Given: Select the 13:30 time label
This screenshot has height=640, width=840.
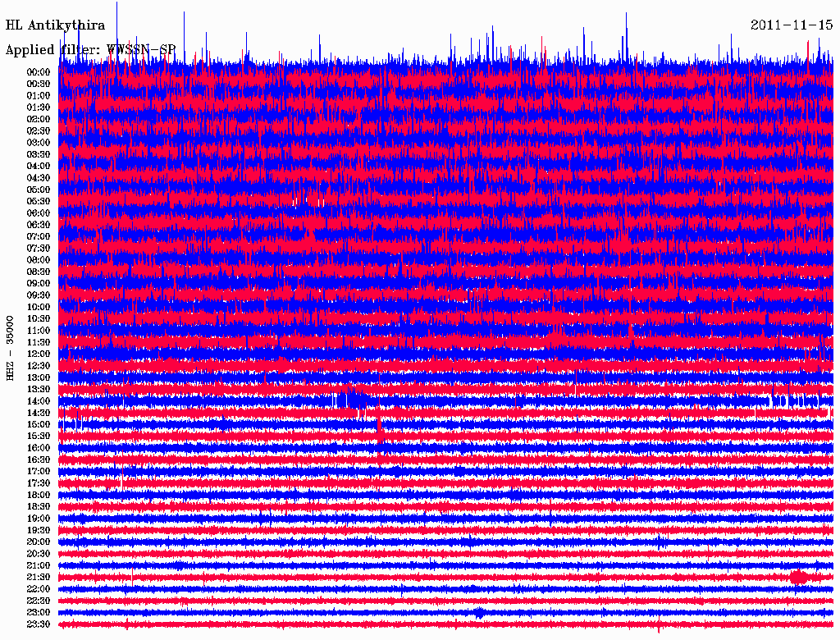Looking at the screenshot, I should (39, 390).
